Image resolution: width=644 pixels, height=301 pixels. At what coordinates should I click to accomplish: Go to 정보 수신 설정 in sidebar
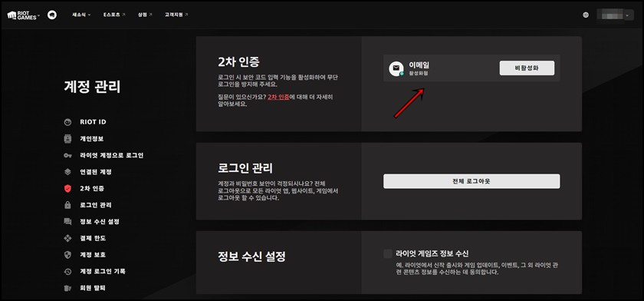tap(100, 222)
